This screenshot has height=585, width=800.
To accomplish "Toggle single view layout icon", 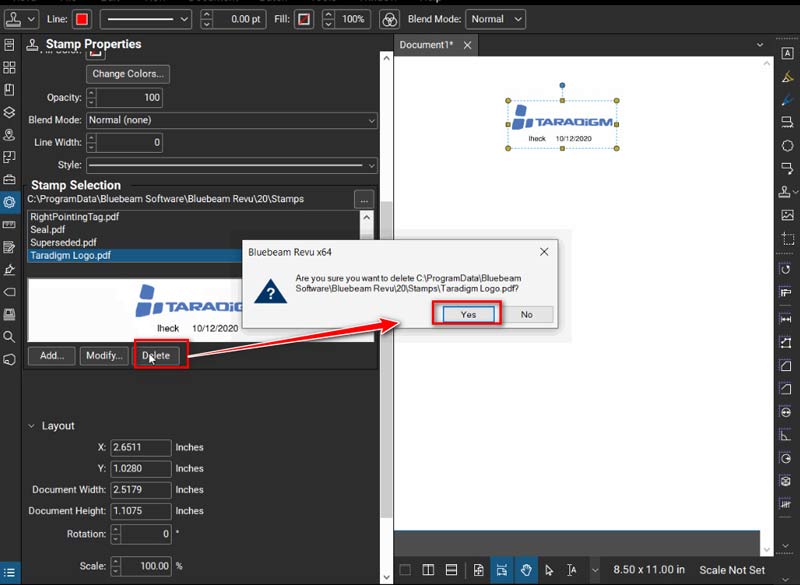I will 405,570.
